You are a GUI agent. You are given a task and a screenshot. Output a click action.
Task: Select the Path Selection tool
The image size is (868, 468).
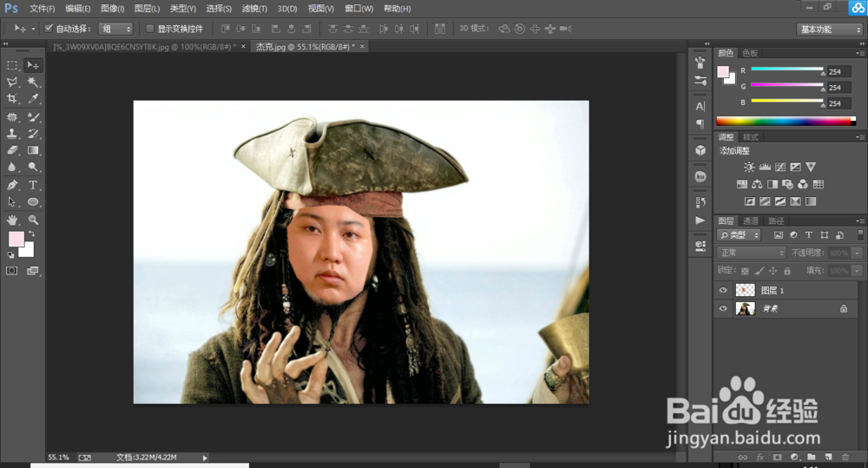(x=12, y=201)
